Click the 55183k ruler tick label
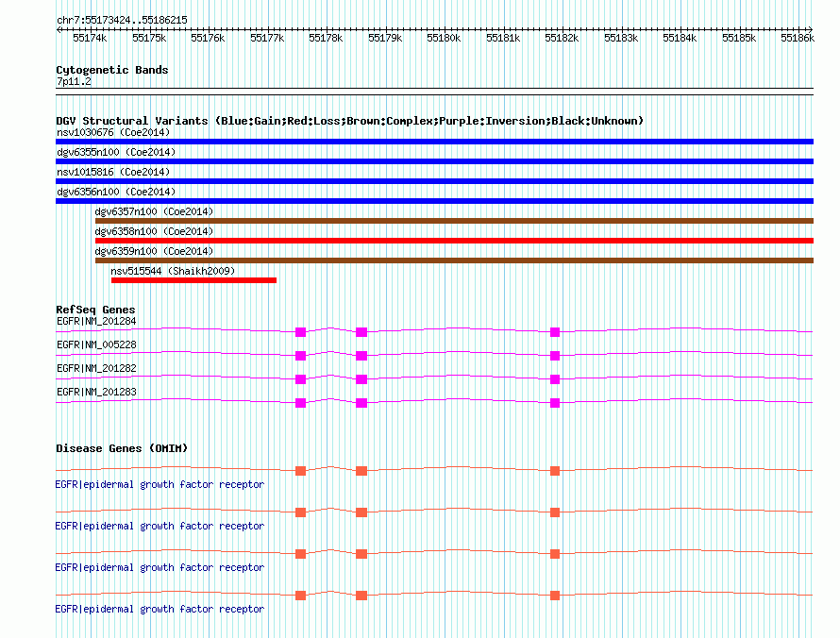This screenshot has width=840, height=638. pyautogui.click(x=621, y=38)
